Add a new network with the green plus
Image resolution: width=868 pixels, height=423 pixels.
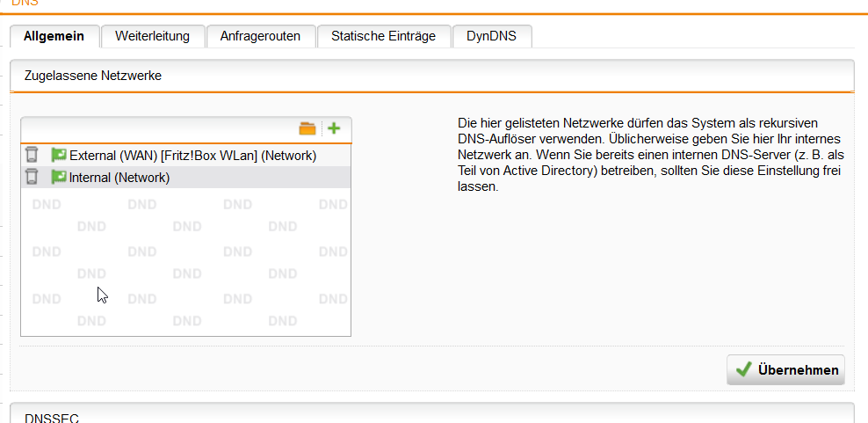pos(334,128)
